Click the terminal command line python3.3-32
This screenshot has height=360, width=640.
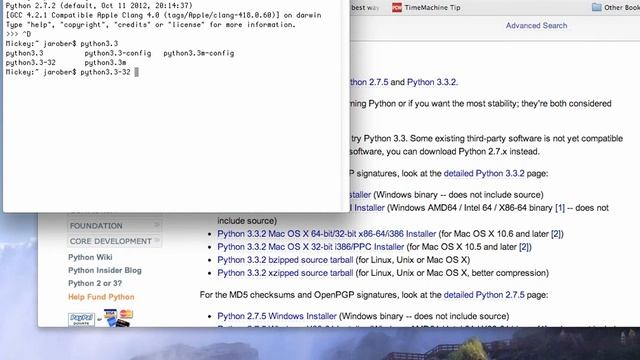click(x=105, y=72)
